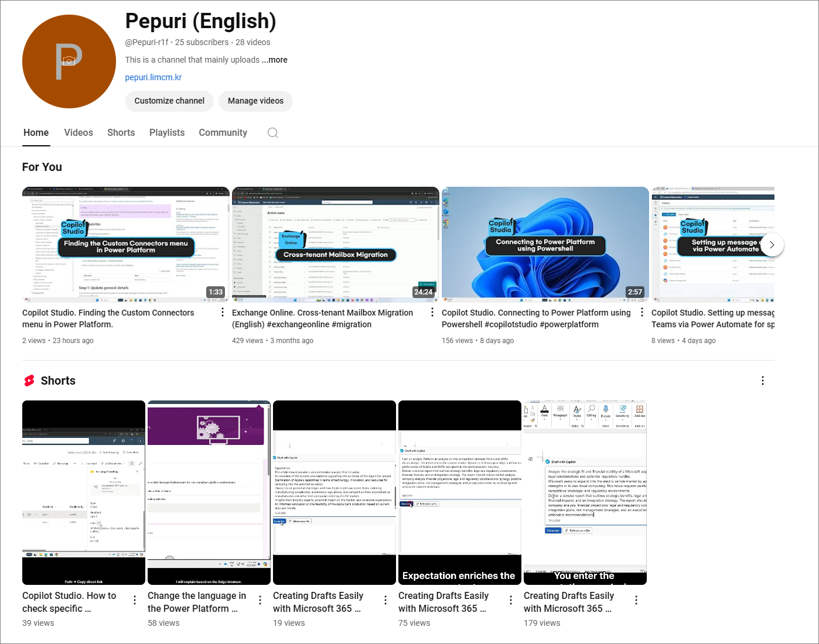Click the 'For You' section heading
This screenshot has height=644, width=819.
pos(42,167)
